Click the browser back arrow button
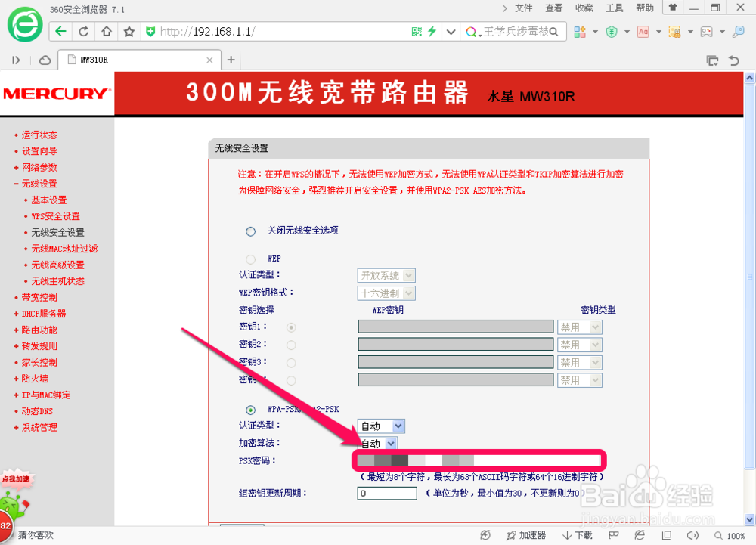The image size is (756, 545). tap(60, 32)
